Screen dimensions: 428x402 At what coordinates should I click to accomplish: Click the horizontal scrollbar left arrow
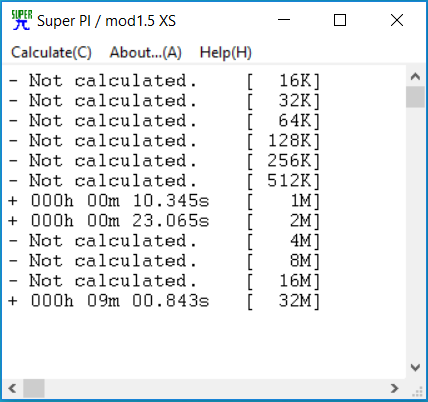click(x=13, y=388)
